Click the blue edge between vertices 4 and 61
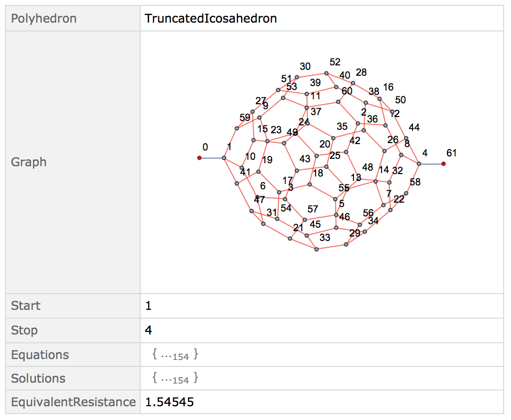511x420 pixels. 431,164
